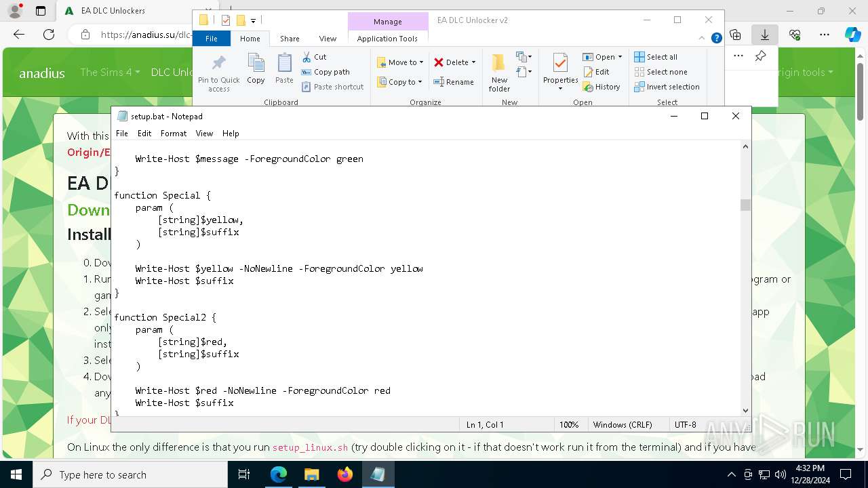
Task: Open Notepad Help menu
Action: (x=231, y=134)
